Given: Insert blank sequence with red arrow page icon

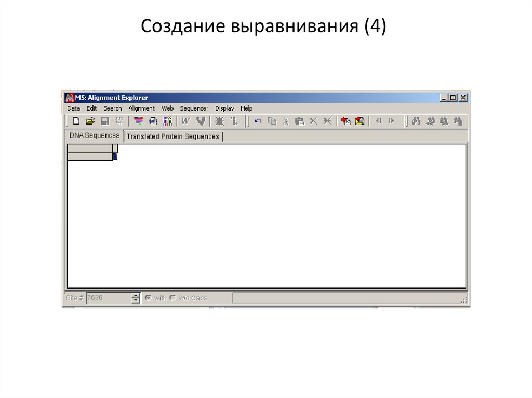Looking at the screenshot, I should tap(345, 121).
